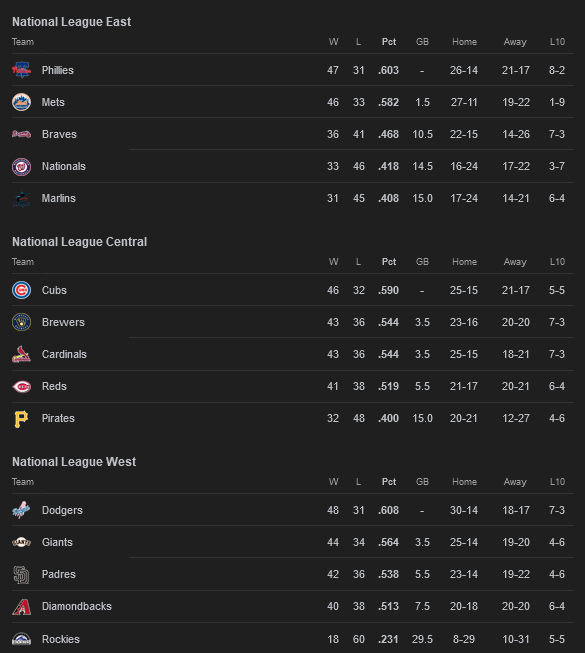This screenshot has width=585, height=653.
Task: Click NL West L10 column header
Action: 557,481
